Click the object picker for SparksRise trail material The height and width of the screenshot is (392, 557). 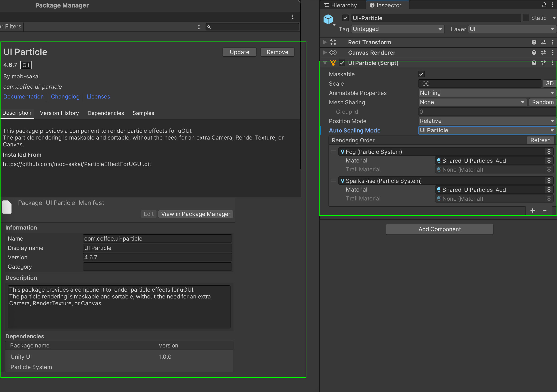pyautogui.click(x=549, y=198)
